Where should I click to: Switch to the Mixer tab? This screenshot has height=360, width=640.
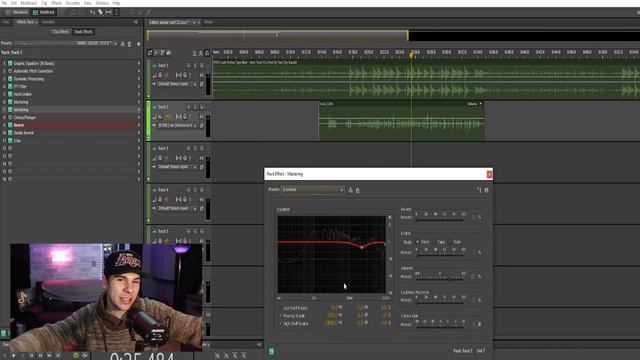point(208,22)
